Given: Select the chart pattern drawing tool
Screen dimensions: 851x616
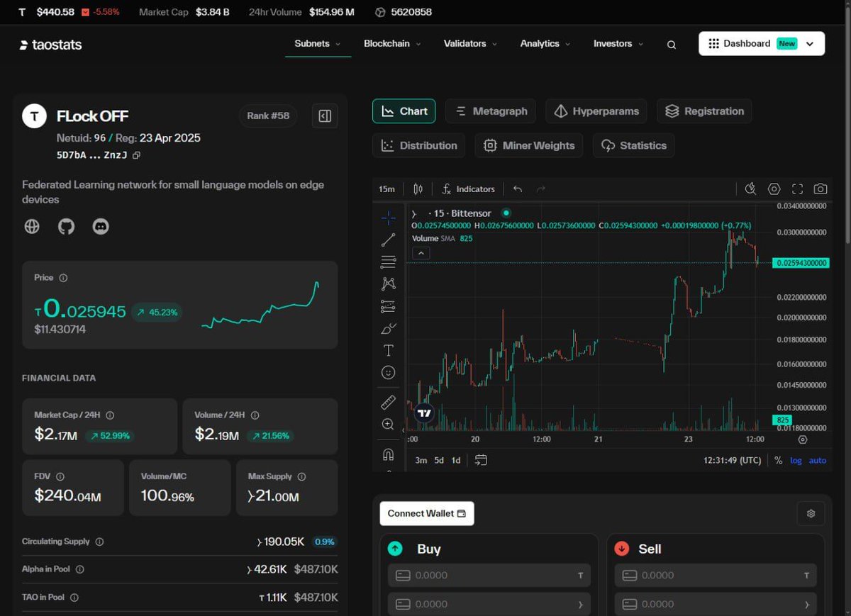Looking at the screenshot, I should pos(389,284).
